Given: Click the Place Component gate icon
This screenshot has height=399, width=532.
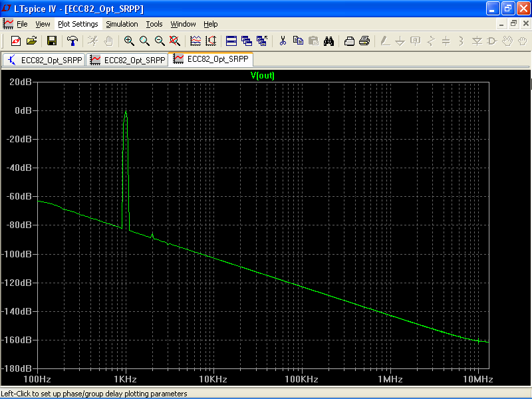Looking at the screenshot, I should [492, 41].
